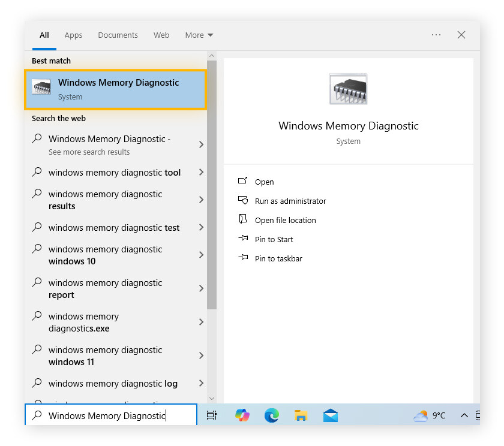
Task: Expand the 'windows memory diagnostic results' suggestion arrow
Action: coord(201,200)
